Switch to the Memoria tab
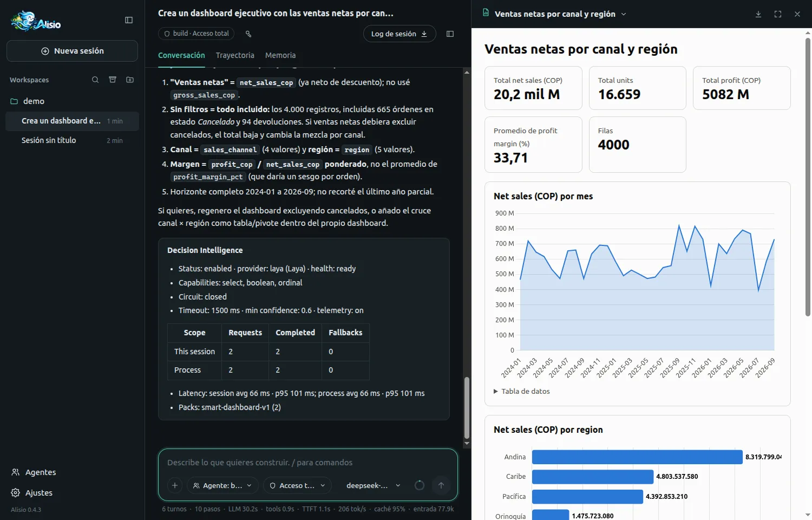Viewport: 812px width, 520px height. (280, 55)
